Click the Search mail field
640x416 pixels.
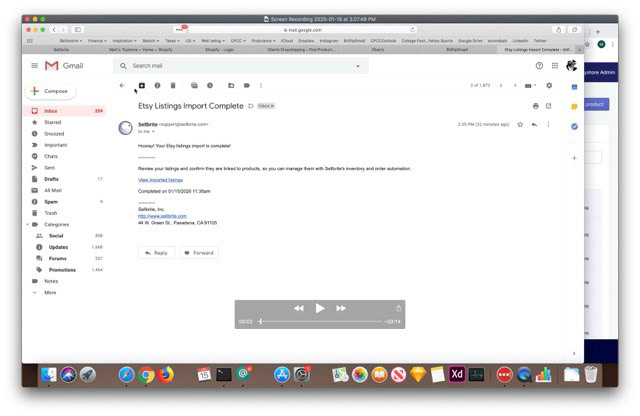[x=241, y=66]
